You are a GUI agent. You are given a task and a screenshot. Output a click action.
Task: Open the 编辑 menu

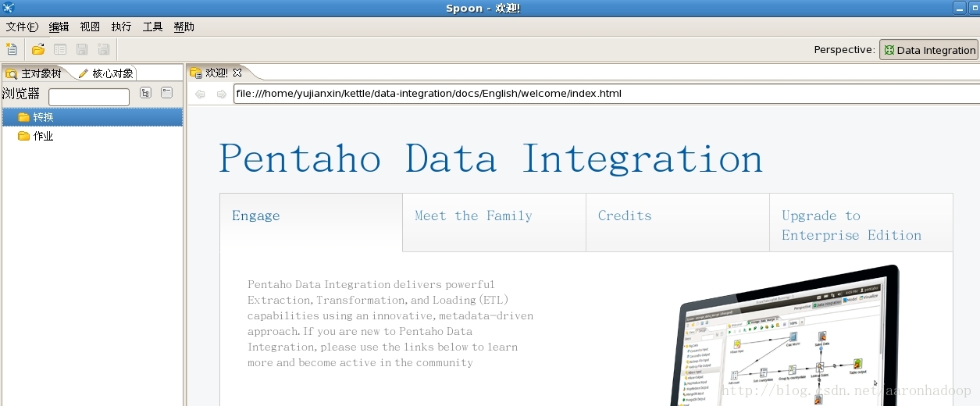(59, 27)
